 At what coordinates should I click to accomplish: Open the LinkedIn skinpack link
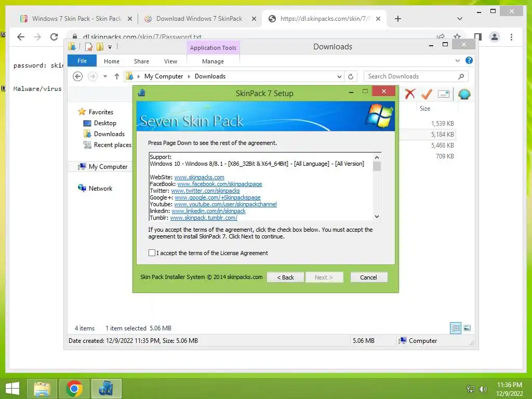pyautogui.click(x=208, y=211)
